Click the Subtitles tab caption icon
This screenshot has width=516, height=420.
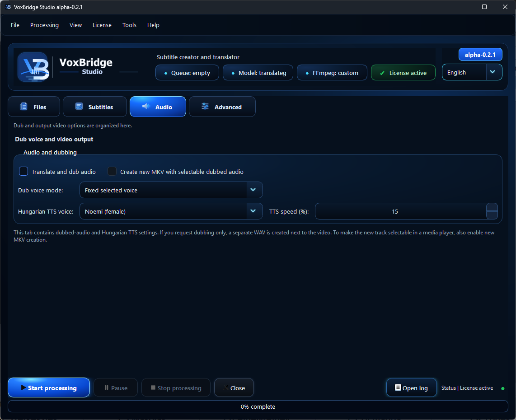point(79,106)
